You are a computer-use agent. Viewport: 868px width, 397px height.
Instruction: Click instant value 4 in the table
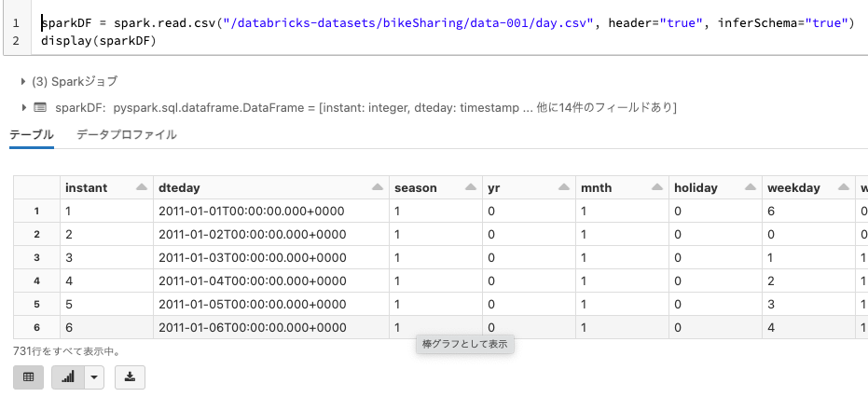(x=107, y=281)
